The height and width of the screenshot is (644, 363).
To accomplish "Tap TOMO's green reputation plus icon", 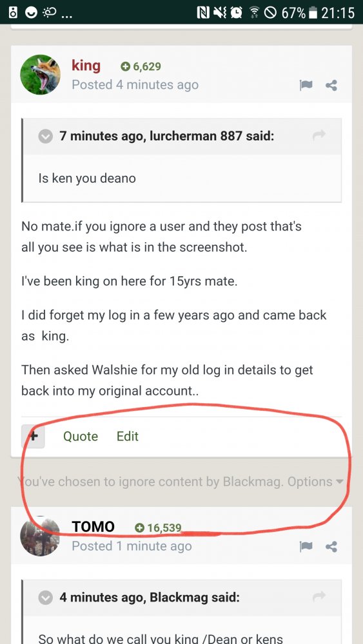I will click(140, 528).
